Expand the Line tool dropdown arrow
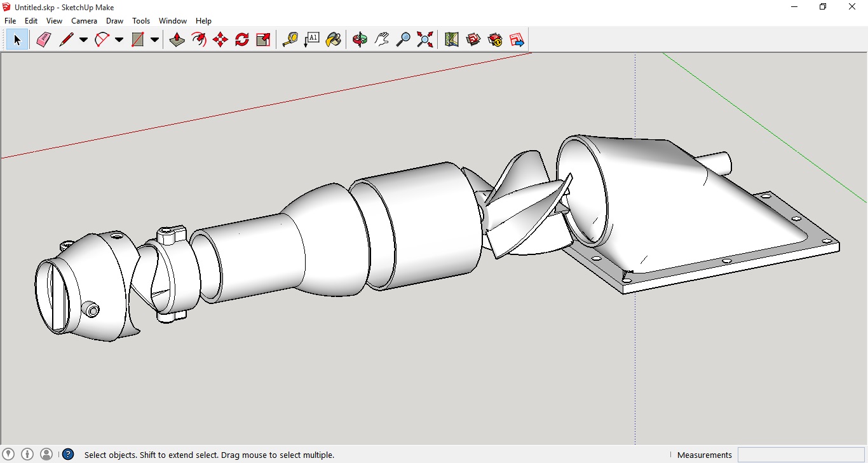The width and height of the screenshot is (868, 463). point(83,40)
